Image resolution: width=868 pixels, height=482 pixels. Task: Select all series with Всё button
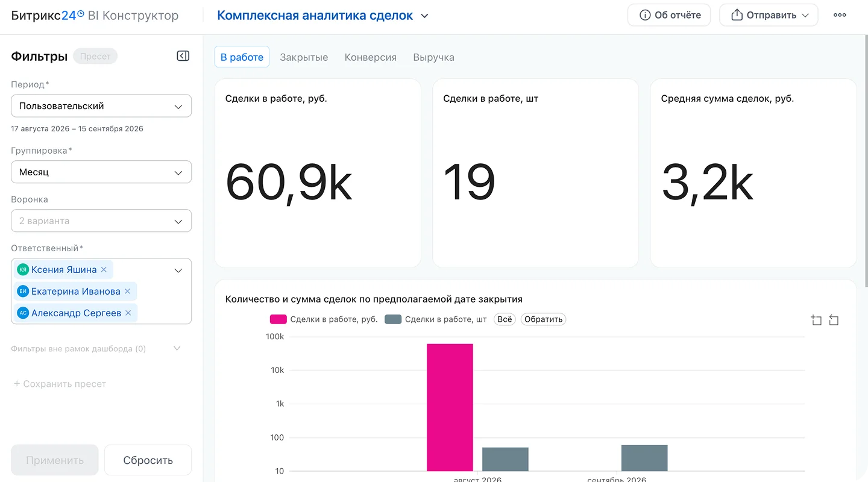coord(505,319)
